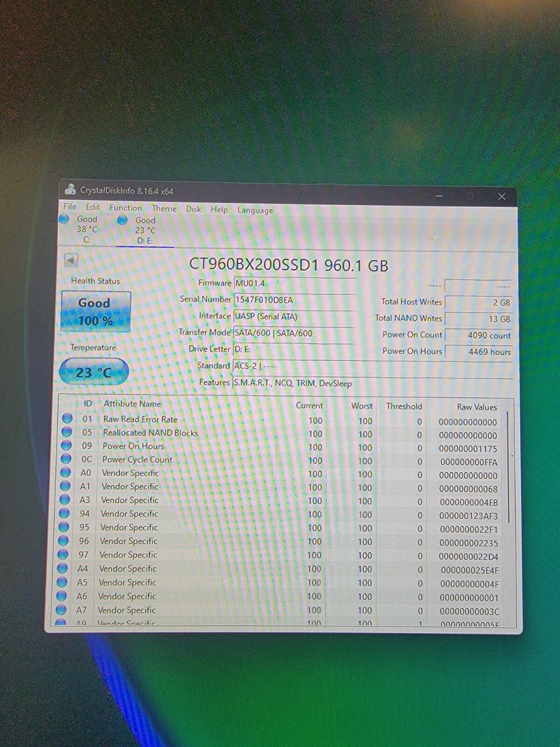
Task: Click raw value 000000123AF3
Action: pyautogui.click(x=469, y=516)
